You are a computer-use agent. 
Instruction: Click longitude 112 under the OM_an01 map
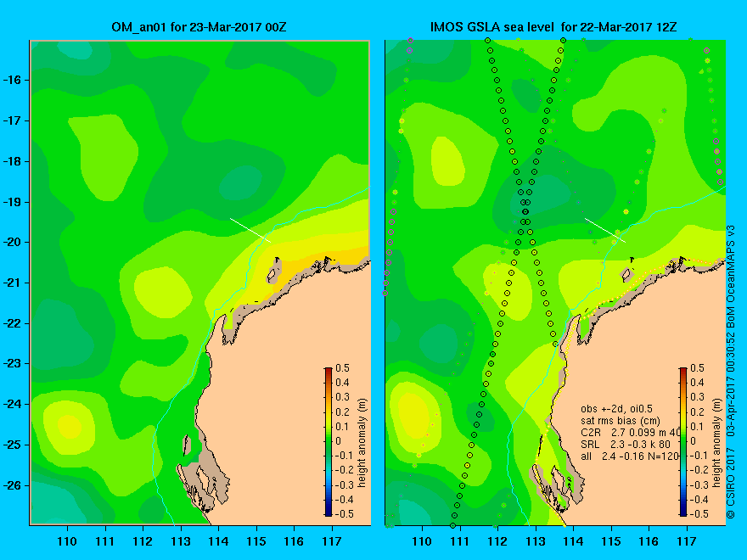[143, 541]
